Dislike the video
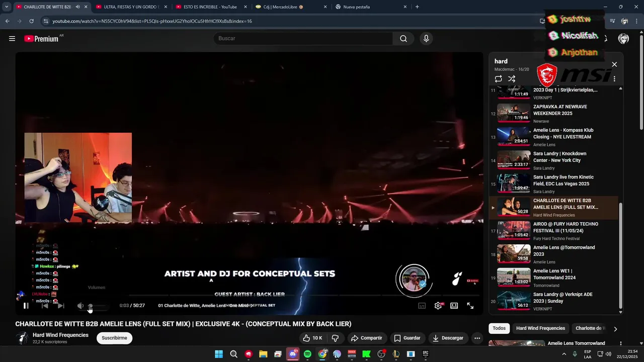 336,338
